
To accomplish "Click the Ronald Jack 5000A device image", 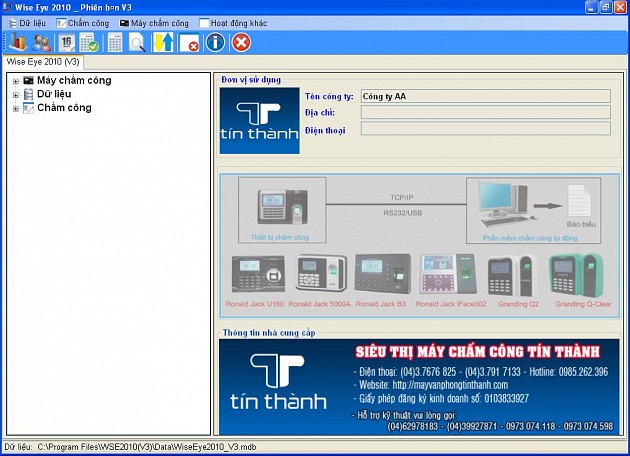I will tap(321, 273).
